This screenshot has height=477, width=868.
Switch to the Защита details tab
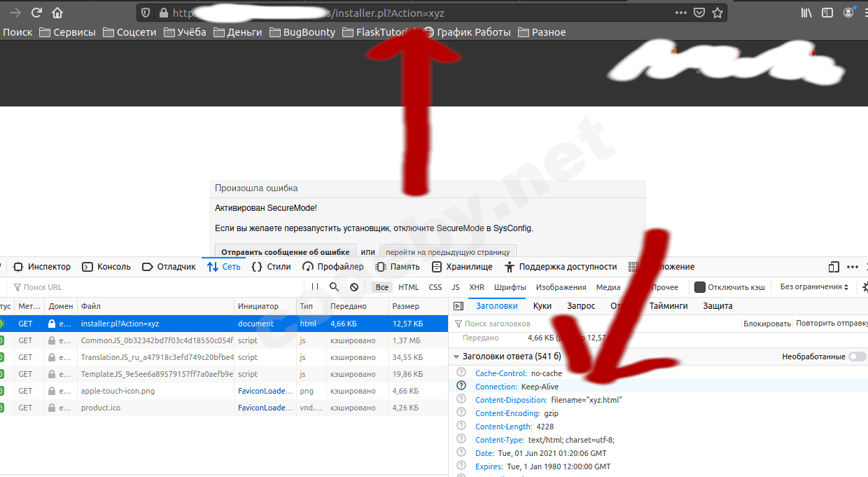click(x=717, y=306)
